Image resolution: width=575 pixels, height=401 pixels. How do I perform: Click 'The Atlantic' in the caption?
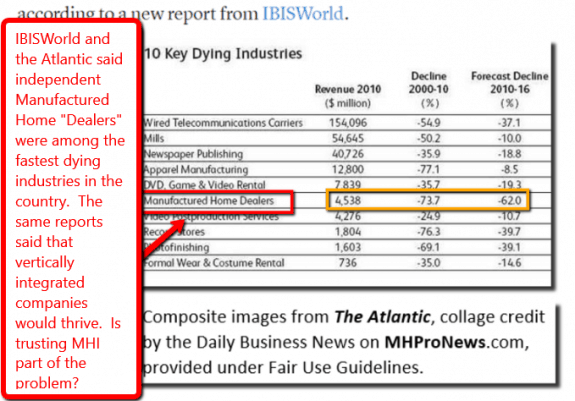click(382, 317)
